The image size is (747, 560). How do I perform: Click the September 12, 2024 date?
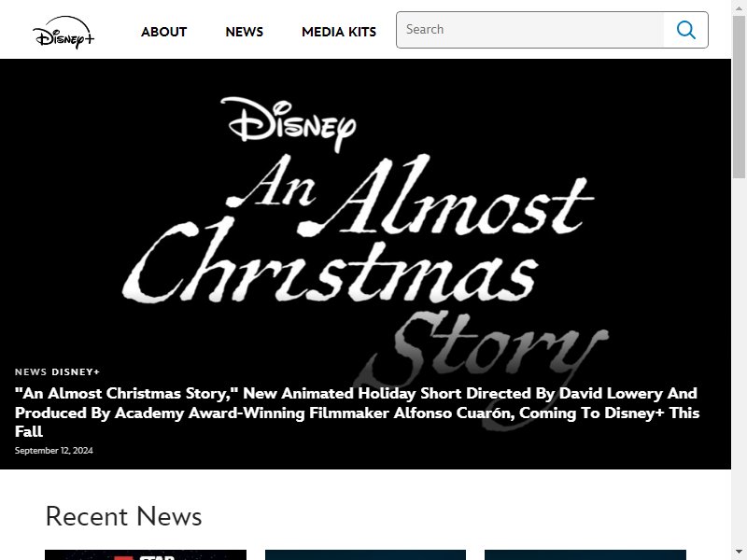point(54,451)
